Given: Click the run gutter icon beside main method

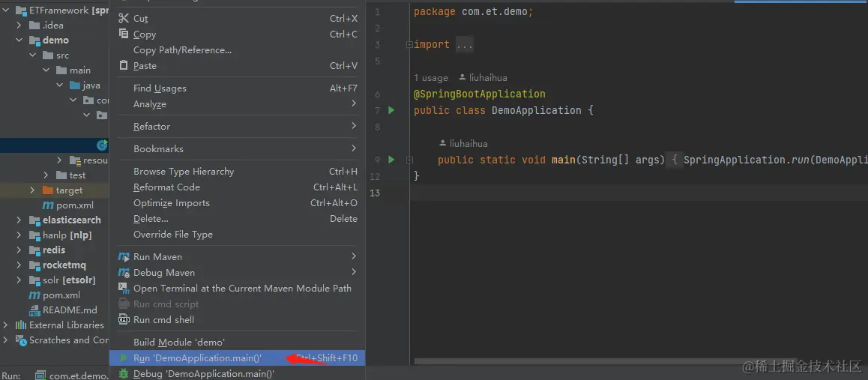Looking at the screenshot, I should coord(391,160).
